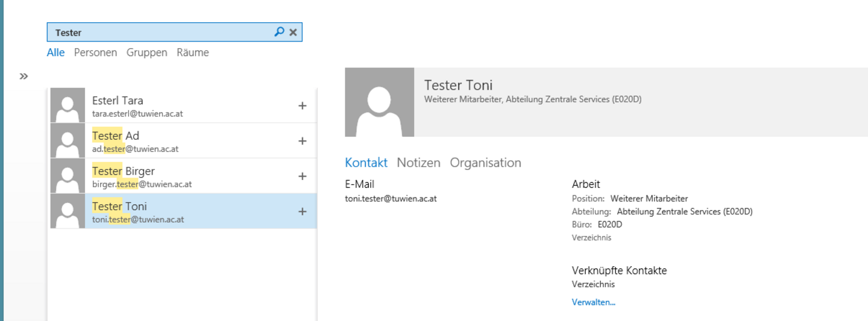Filter results by Räume

click(x=193, y=52)
